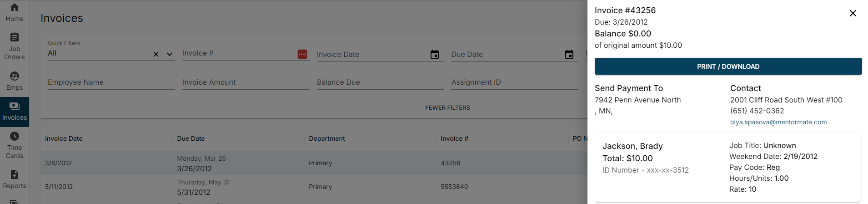The width and height of the screenshot is (868, 204).
Task: Sort by the Invoice Date column header
Action: coord(64,138)
